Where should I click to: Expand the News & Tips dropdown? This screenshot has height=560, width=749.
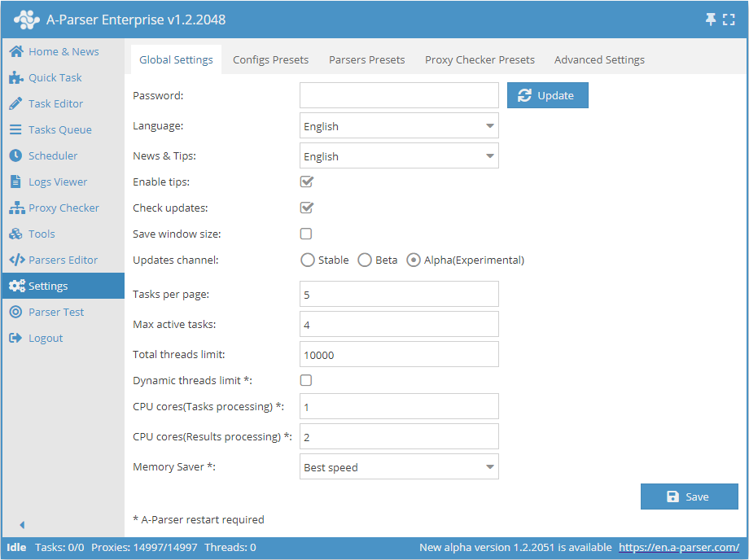point(399,156)
